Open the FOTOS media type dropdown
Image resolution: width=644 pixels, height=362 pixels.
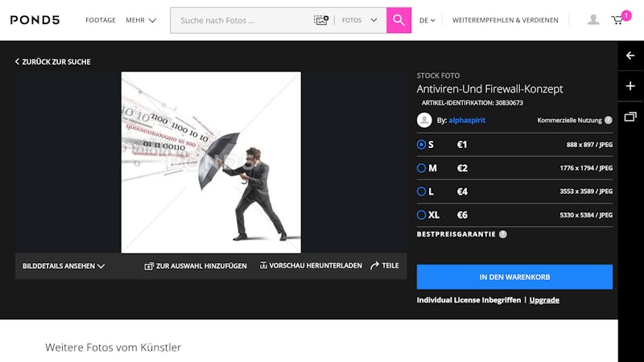(x=359, y=20)
